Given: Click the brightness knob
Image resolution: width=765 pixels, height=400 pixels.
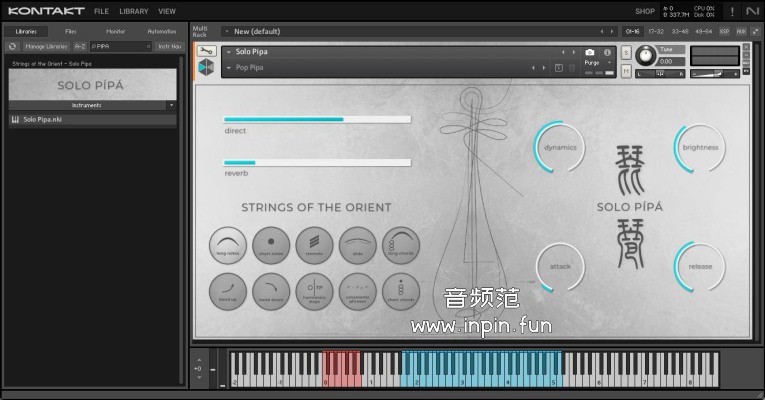Looking at the screenshot, I should pyautogui.click(x=700, y=147).
